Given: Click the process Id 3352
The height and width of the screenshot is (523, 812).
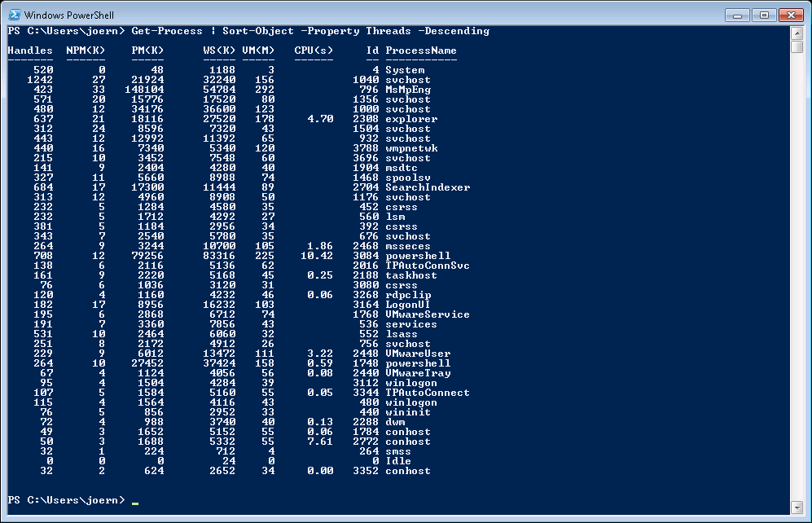Looking at the screenshot, I should [x=366, y=471].
